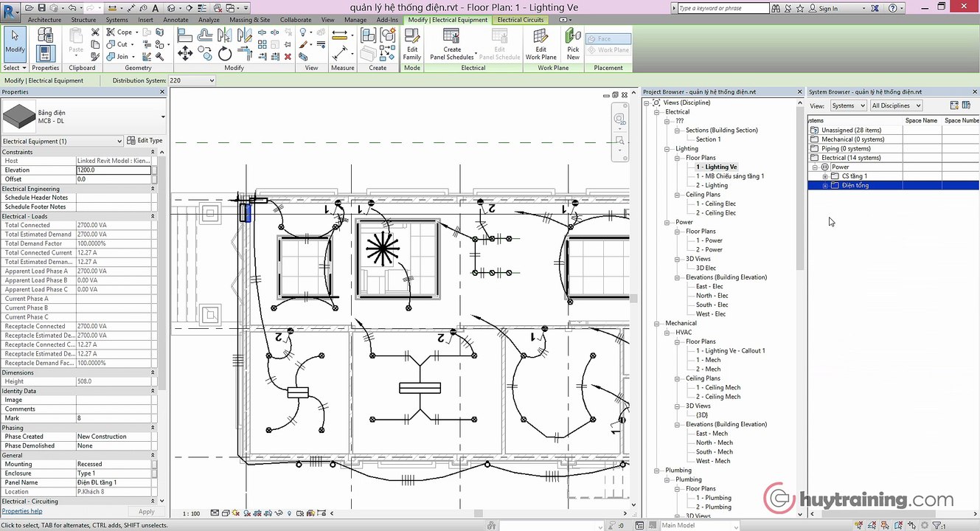Open the navigation wheel in the view
Screen dimensions: 980x531
point(620,119)
